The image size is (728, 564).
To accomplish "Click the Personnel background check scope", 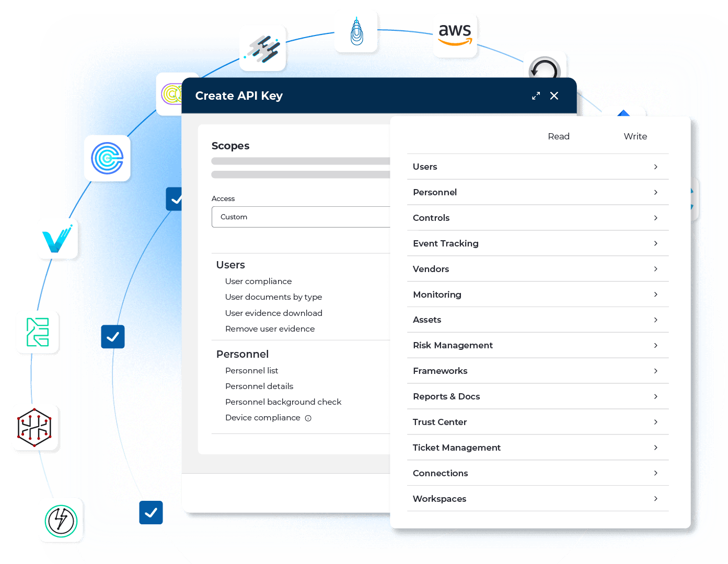I will click(283, 402).
